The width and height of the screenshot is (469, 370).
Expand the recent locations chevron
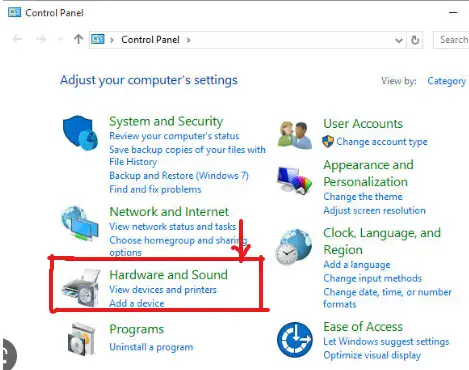pyautogui.click(x=60, y=39)
